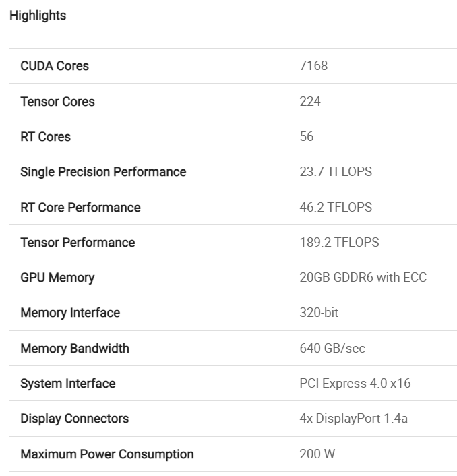The width and height of the screenshot is (457, 476).
Task: Click the 224 tensor cores value
Action: (310, 102)
